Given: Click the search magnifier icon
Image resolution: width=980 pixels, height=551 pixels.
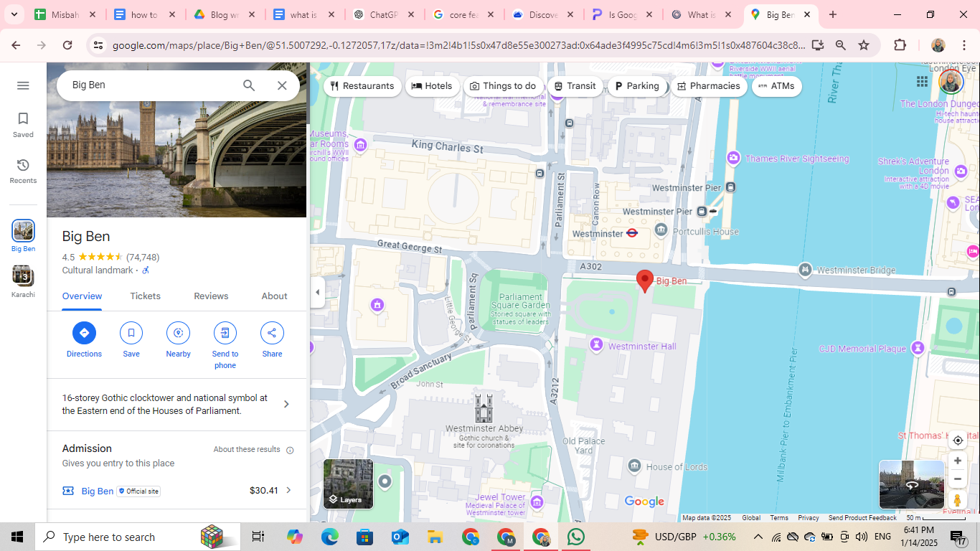Looking at the screenshot, I should coord(249,85).
